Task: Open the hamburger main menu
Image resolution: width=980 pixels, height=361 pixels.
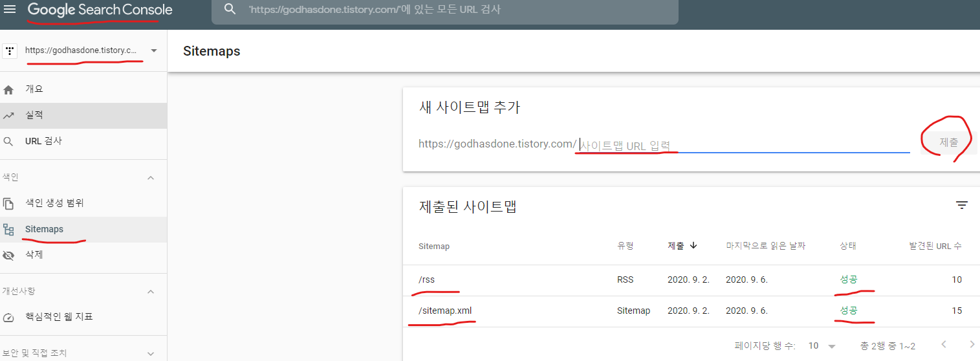Action: click(10, 10)
